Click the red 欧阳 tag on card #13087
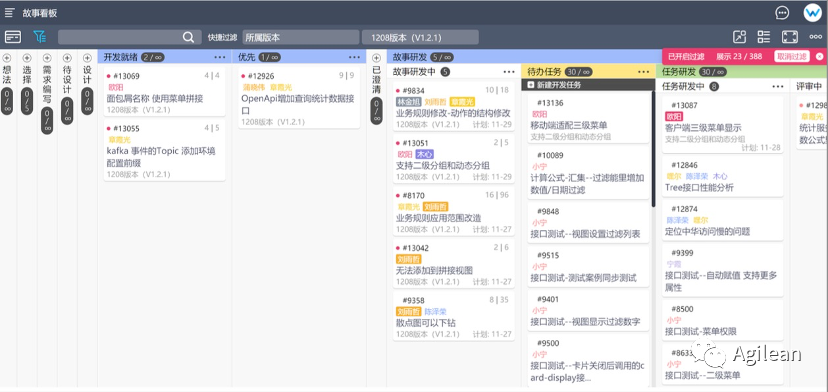The width and height of the screenshot is (828, 392). click(x=674, y=116)
